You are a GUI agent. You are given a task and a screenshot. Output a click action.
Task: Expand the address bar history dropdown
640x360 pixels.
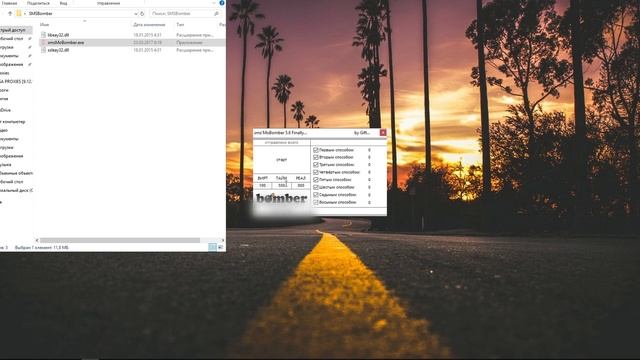tap(136, 13)
